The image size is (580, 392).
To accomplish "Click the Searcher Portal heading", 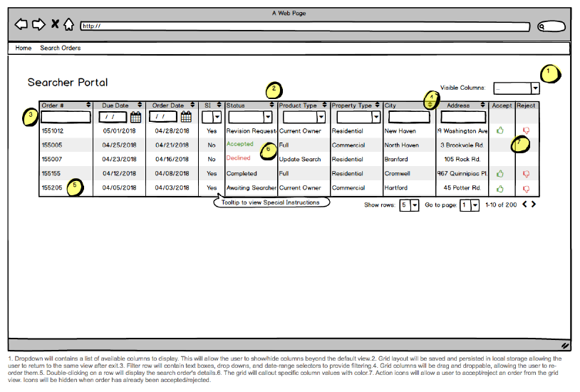I will click(x=68, y=82).
